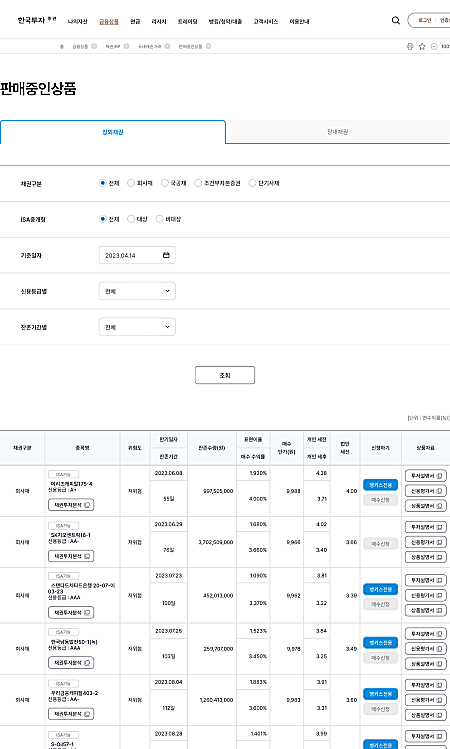
Task: Open 투자설명서 for the 2023.06.08 bond
Action: [x=426, y=476]
